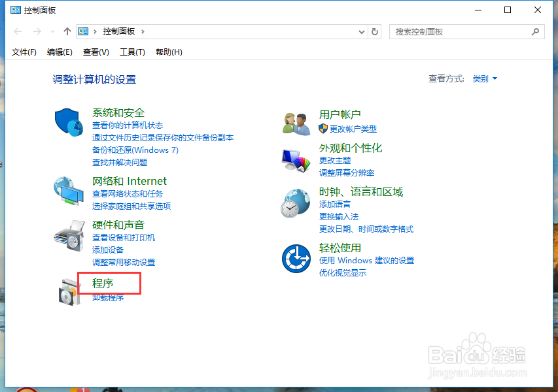Click 查找并解决问题 link
The width and height of the screenshot is (558, 392).
[x=120, y=163]
